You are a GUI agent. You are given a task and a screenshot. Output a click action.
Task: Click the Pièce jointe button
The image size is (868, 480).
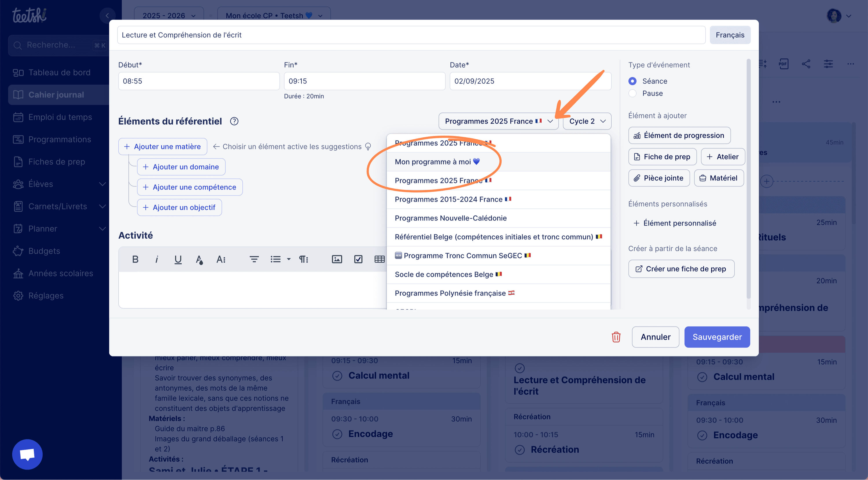[x=659, y=178]
